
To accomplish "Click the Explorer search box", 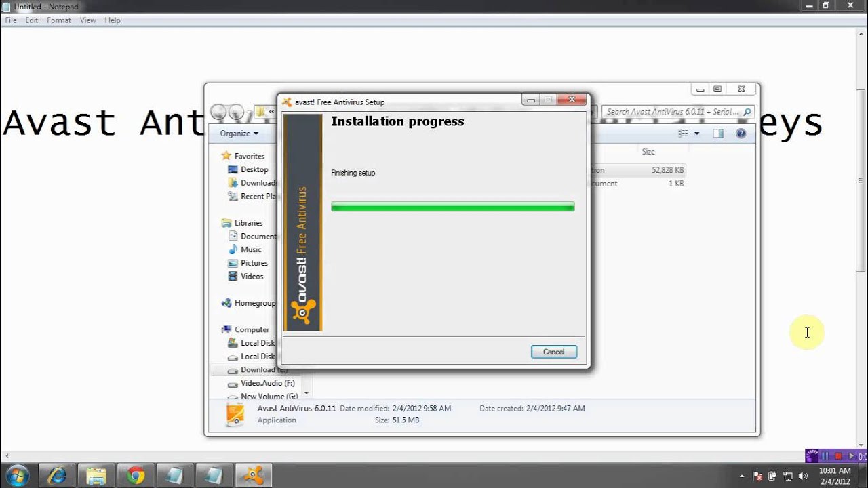I will coord(677,112).
